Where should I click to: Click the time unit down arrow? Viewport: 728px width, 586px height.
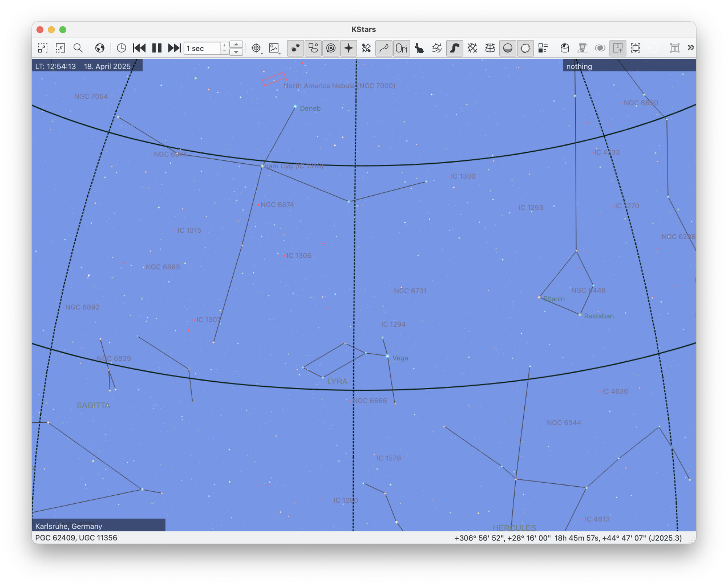click(x=236, y=52)
